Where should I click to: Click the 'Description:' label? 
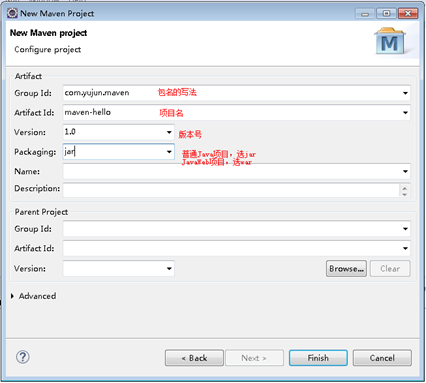pos(37,189)
